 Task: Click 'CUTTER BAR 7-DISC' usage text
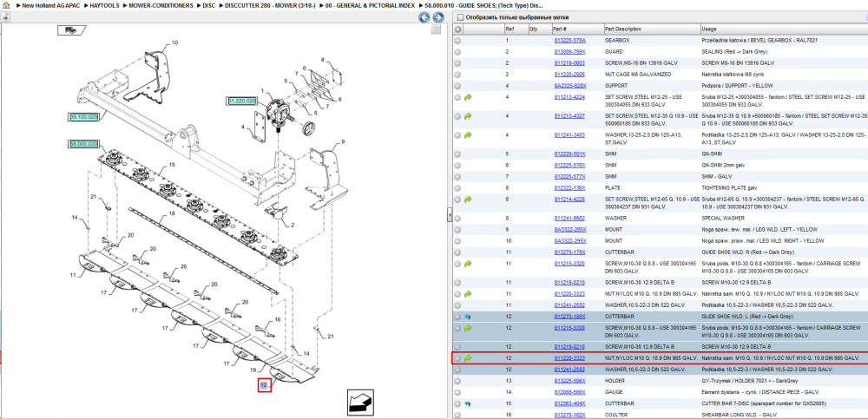(763, 403)
